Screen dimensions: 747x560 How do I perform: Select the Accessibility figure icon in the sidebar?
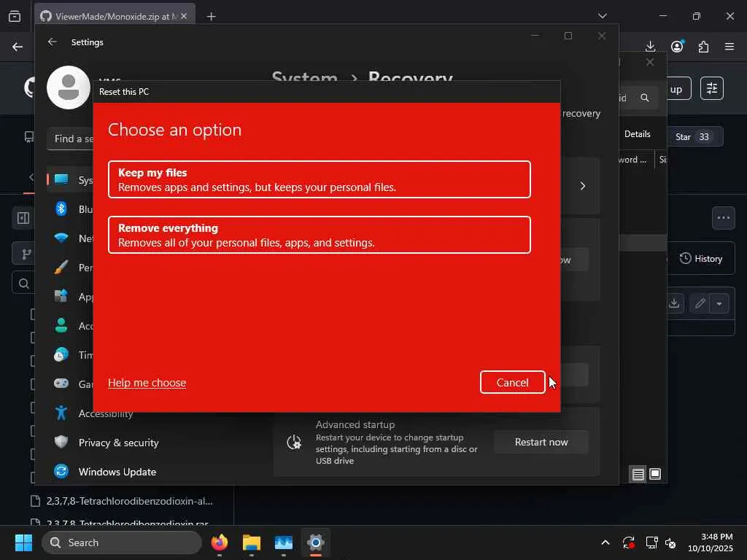tap(61, 413)
